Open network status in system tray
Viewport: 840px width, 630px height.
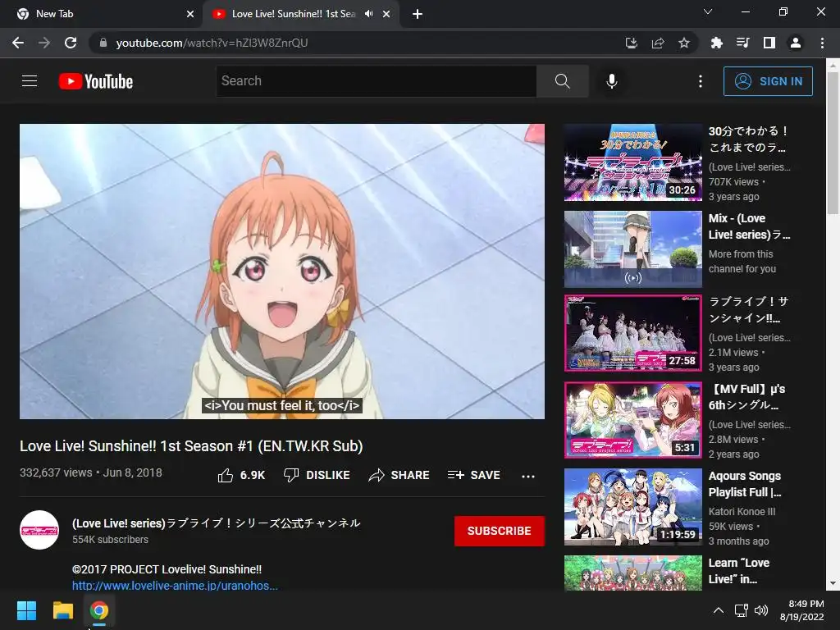click(x=742, y=610)
